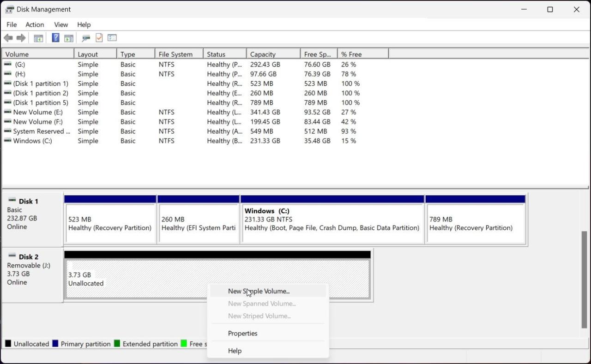
Task: Select the (Disk 1 partition 5) row
Action: (195, 102)
